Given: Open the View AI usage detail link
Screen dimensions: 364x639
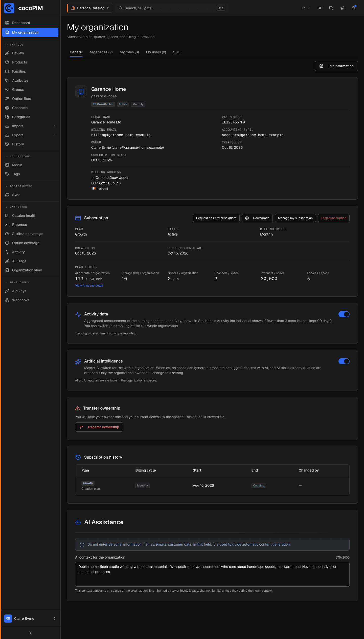Looking at the screenshot, I should click(x=89, y=286).
